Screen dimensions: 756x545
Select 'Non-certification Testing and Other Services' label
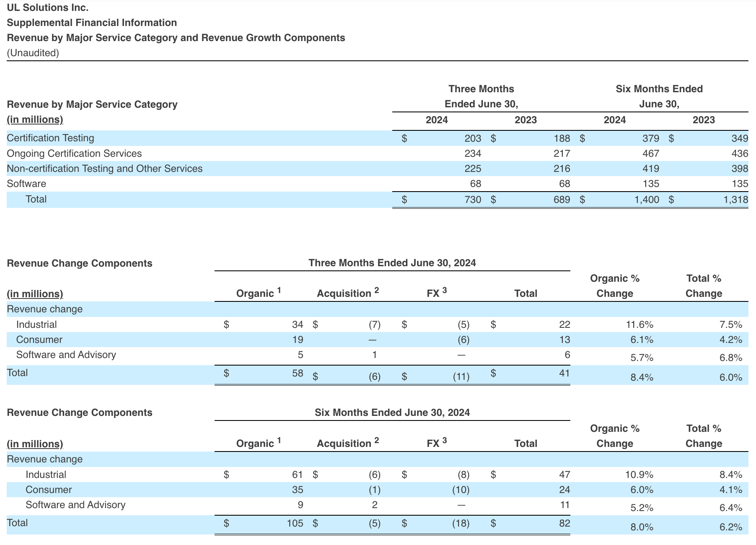click(104, 169)
